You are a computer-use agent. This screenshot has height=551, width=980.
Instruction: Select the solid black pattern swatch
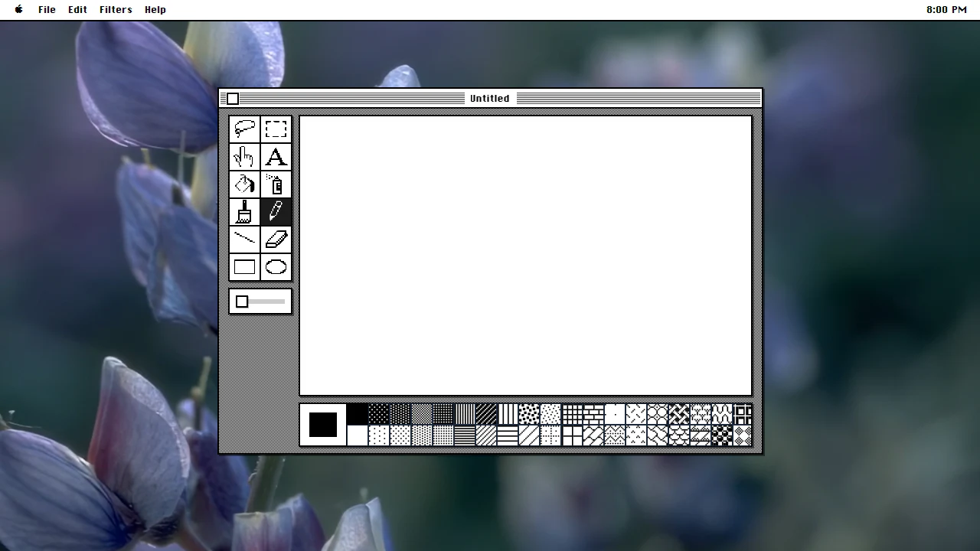pyautogui.click(x=358, y=414)
